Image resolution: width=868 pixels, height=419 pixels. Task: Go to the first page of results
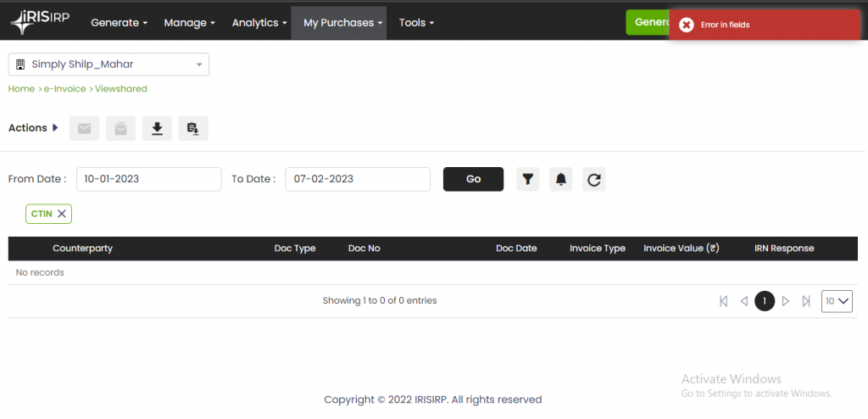tap(723, 301)
